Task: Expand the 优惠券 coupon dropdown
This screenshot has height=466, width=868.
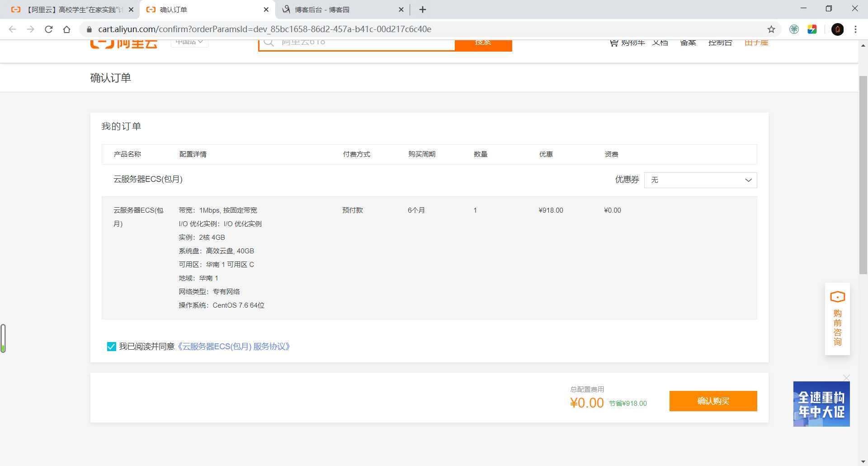Action: 700,180
